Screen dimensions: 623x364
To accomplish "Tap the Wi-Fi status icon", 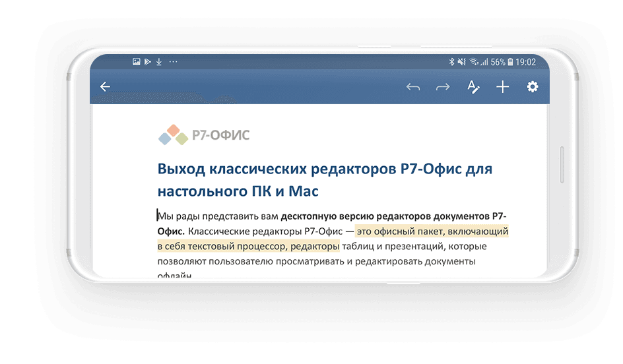I will coord(474,62).
